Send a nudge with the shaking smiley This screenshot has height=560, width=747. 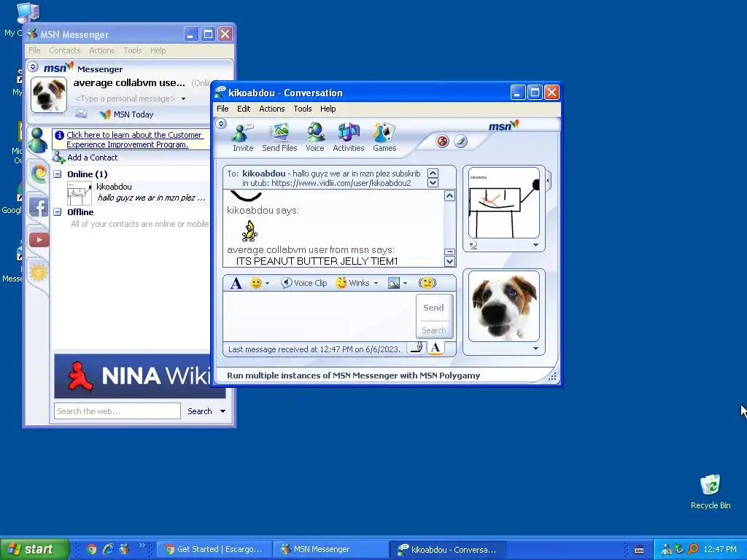[427, 283]
